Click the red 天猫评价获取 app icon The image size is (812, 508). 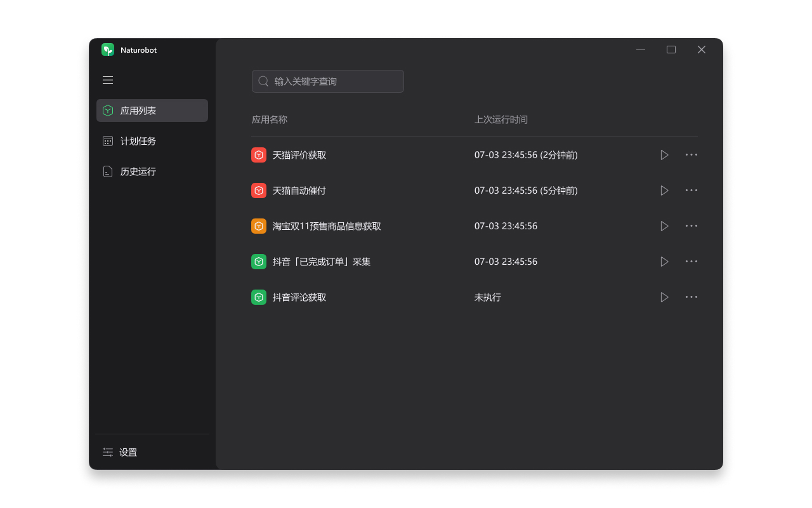coord(259,155)
